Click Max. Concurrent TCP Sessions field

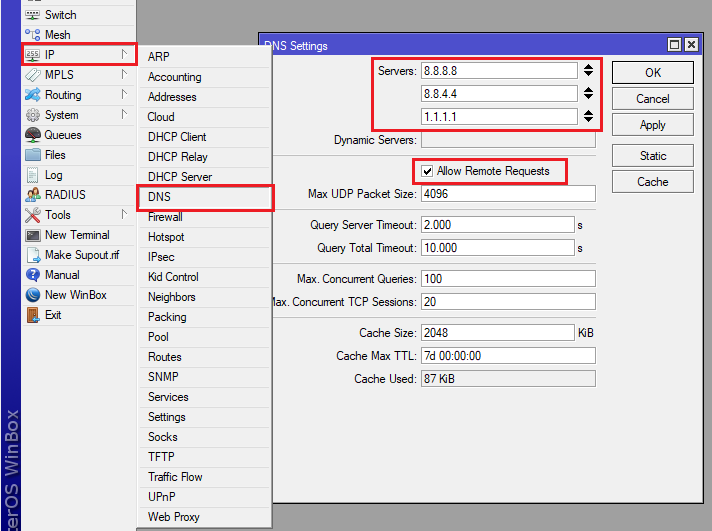[508, 302]
